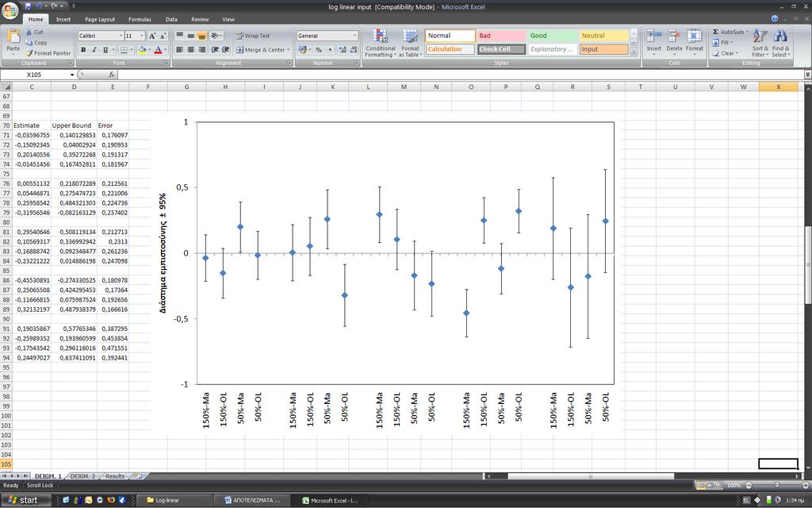The image size is (812, 508).
Task: Apply Comma Style
Action: tap(330, 50)
